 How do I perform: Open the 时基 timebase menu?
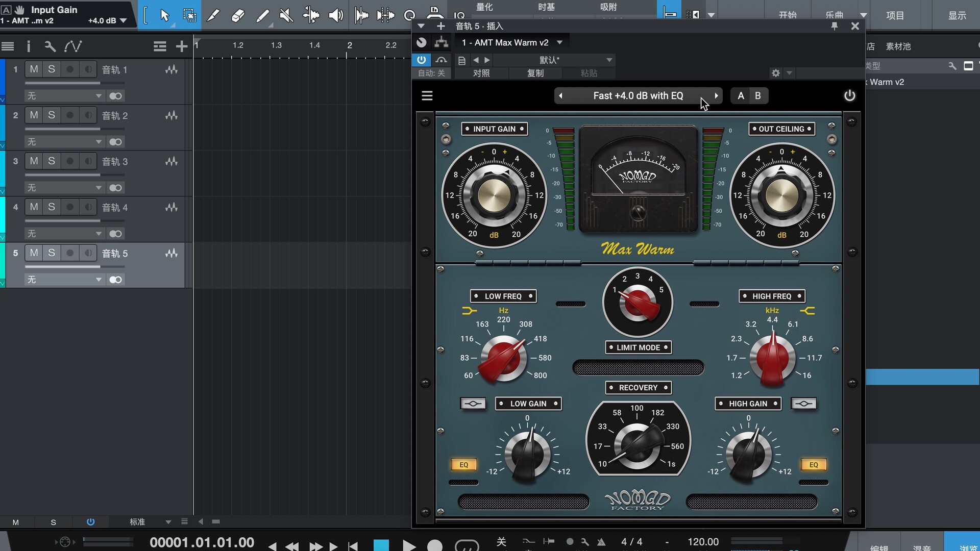(x=546, y=7)
